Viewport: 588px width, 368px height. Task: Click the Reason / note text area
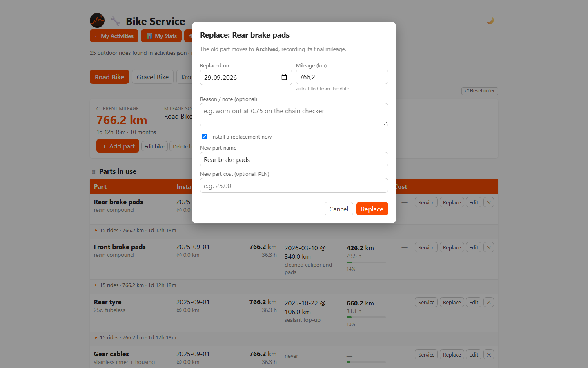pos(294,114)
